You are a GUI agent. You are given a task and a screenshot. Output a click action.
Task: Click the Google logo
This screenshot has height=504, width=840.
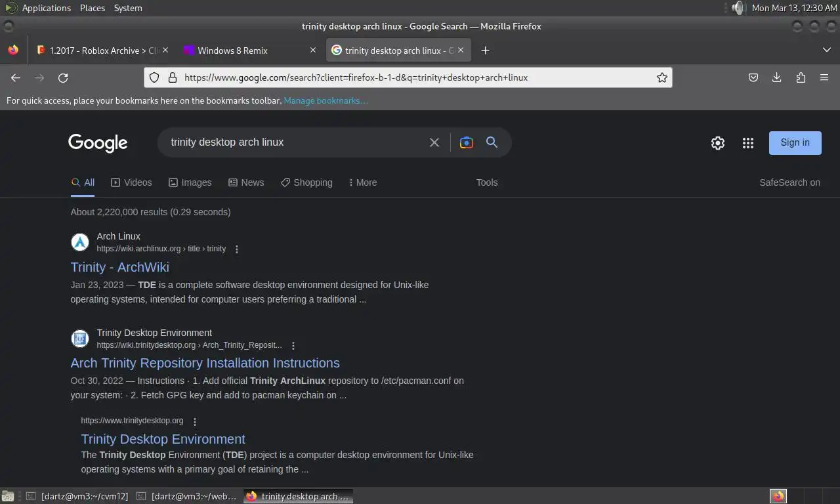click(x=98, y=143)
